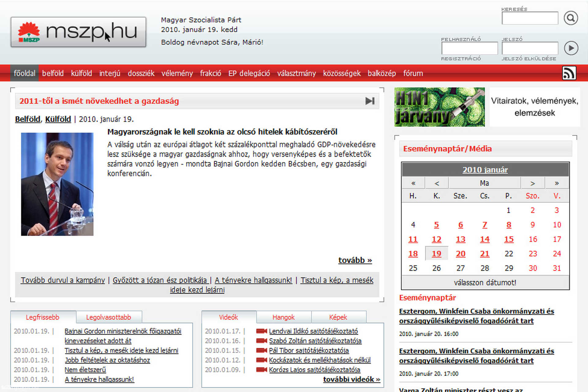The width and height of the screenshot is (588, 392).
Task: Open A tényekre hallgassunk! link in headline bar
Action: click(253, 280)
